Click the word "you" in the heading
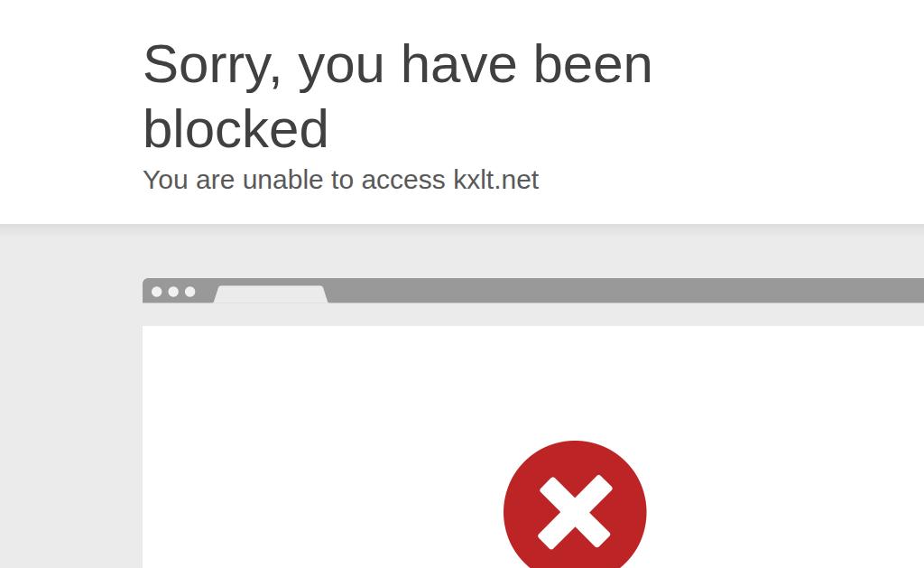The image size is (924, 568). click(341, 69)
